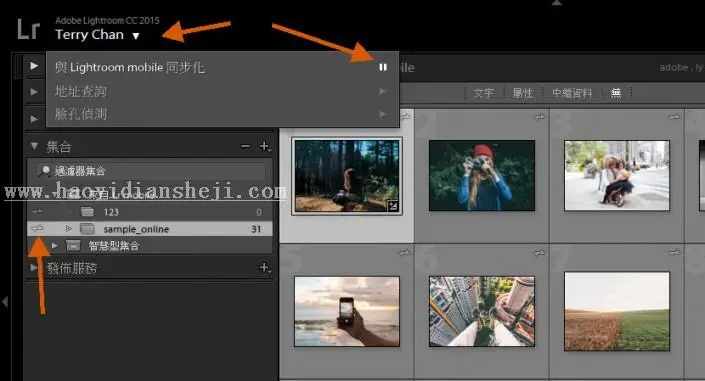Select the rooftop city view thumbnail
Viewport: 705px width, 381px height.
[x=482, y=311]
